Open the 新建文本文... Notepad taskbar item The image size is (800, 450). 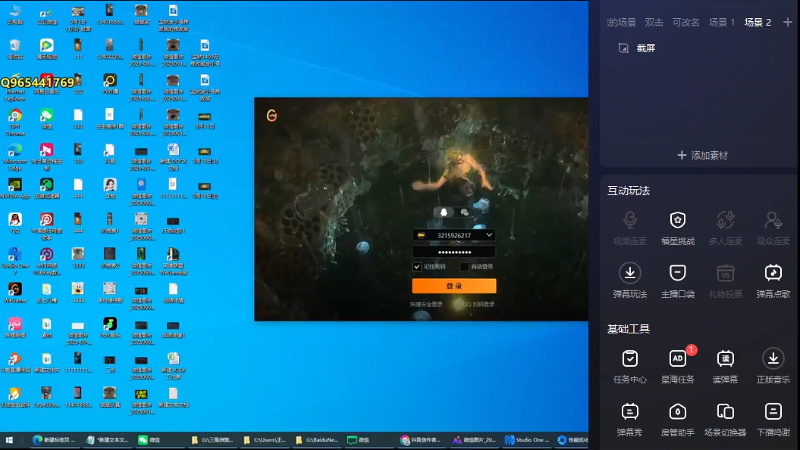(107, 440)
